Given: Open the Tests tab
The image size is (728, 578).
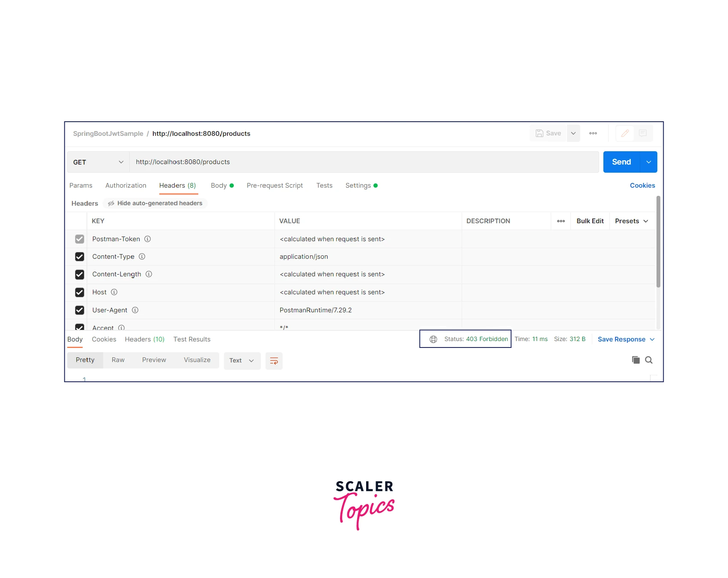Looking at the screenshot, I should pyautogui.click(x=325, y=186).
